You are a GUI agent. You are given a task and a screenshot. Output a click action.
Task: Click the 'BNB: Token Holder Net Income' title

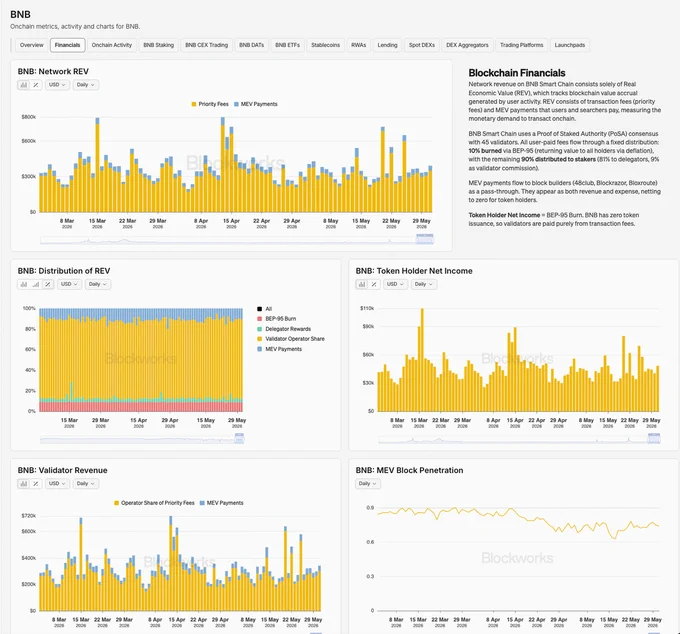(414, 271)
